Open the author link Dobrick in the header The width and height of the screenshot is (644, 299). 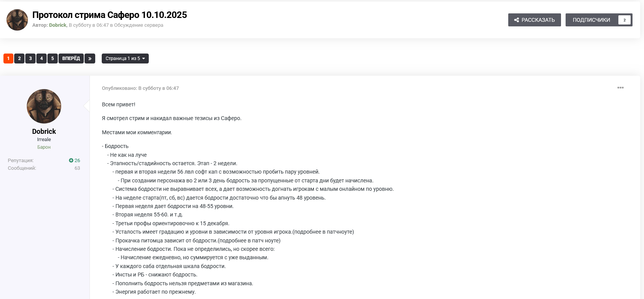pyautogui.click(x=58, y=25)
